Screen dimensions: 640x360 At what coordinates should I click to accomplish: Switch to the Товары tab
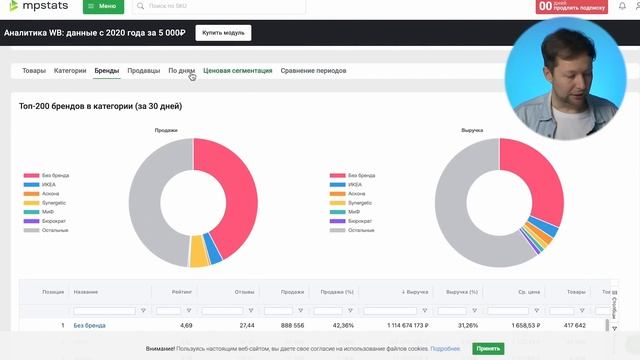click(34, 71)
